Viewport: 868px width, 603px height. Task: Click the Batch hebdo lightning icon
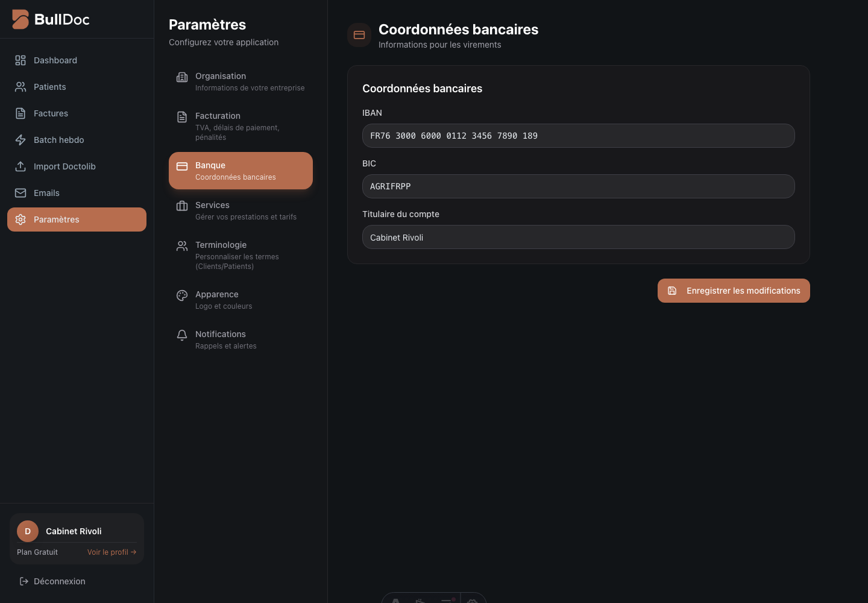20,140
